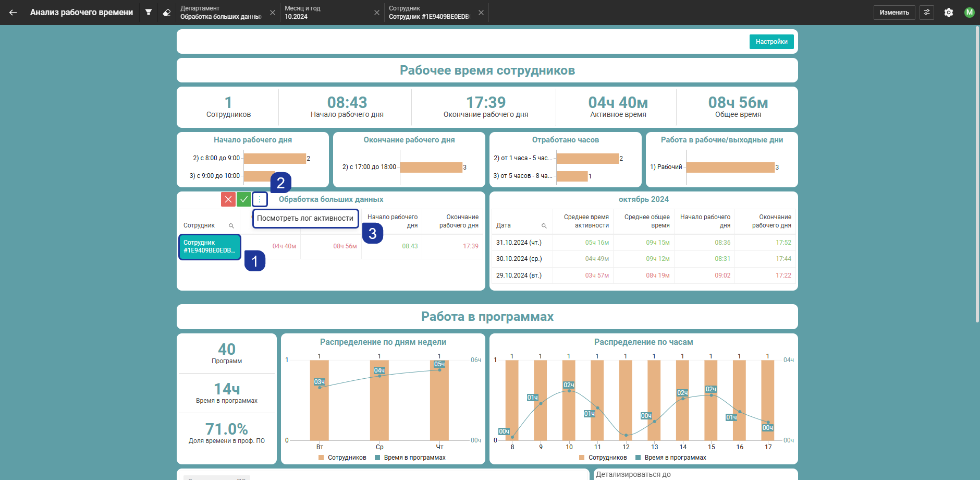
Task: Search in the Дата column
Action: (544, 226)
